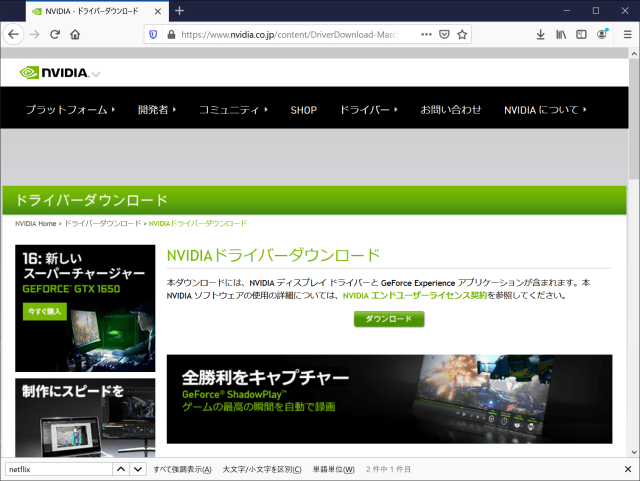Open a new tab with plus
This screenshot has height=481, width=640.
179,11
